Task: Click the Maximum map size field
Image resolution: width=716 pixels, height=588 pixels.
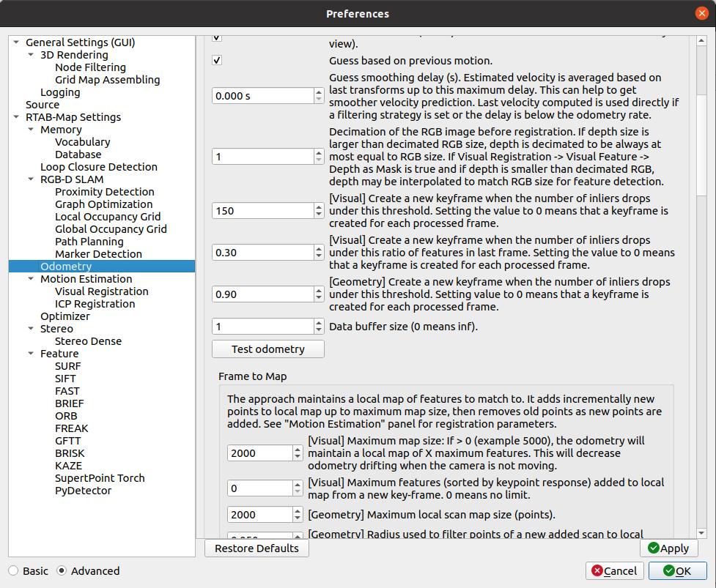Action: 260,453
